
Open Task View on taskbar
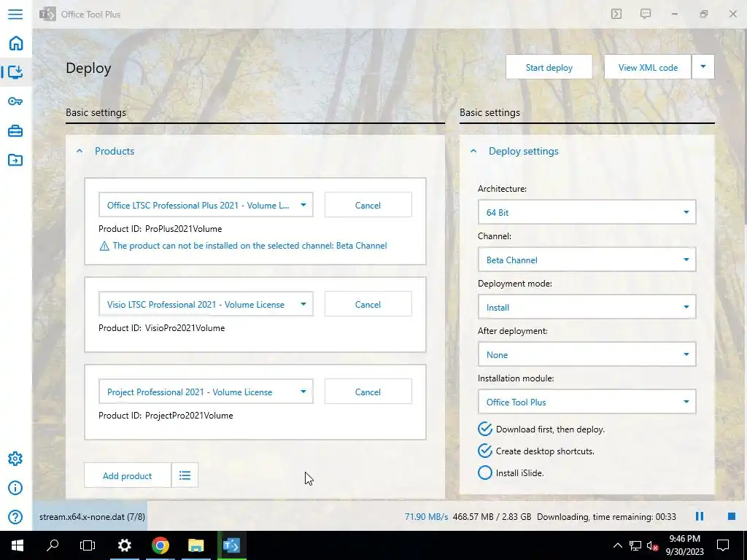click(x=88, y=545)
